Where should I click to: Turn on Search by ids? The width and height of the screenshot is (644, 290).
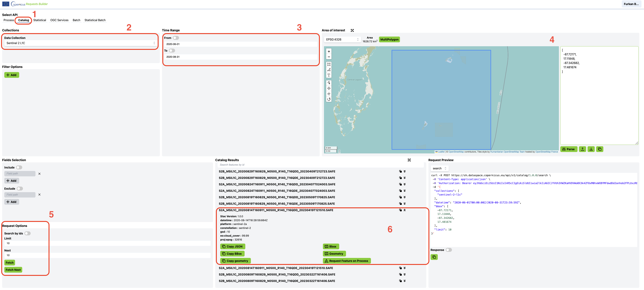pyautogui.click(x=27, y=234)
